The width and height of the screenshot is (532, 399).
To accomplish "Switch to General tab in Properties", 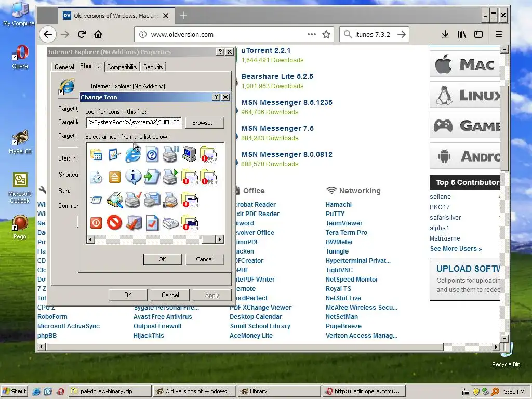I will pos(64,67).
